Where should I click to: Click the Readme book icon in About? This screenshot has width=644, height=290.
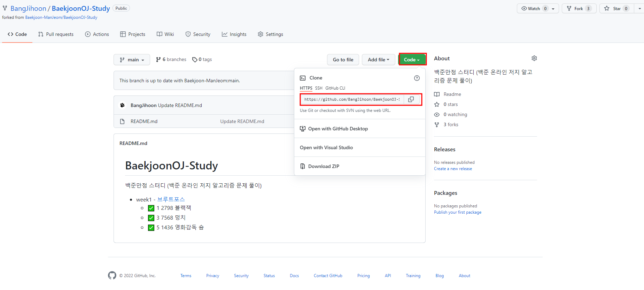(437, 94)
